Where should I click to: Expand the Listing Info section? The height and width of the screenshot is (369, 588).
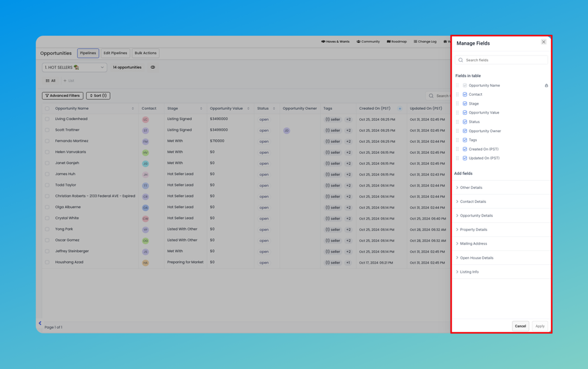point(469,272)
